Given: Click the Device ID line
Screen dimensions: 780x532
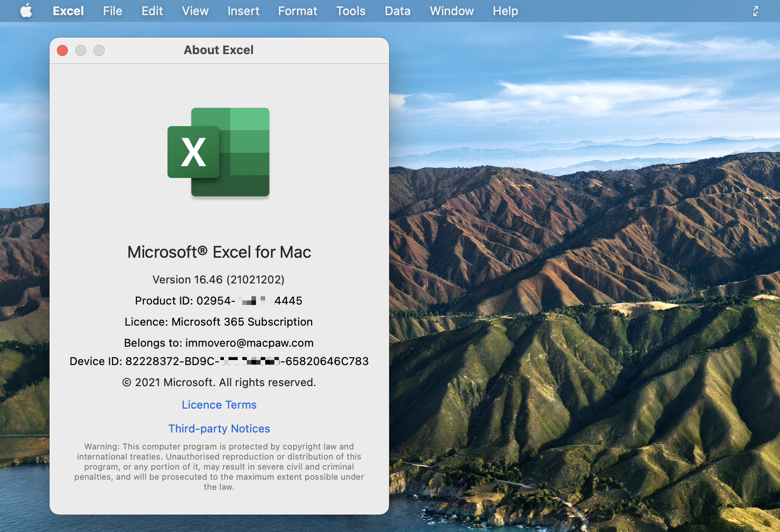Looking at the screenshot, I should pyautogui.click(x=219, y=361).
